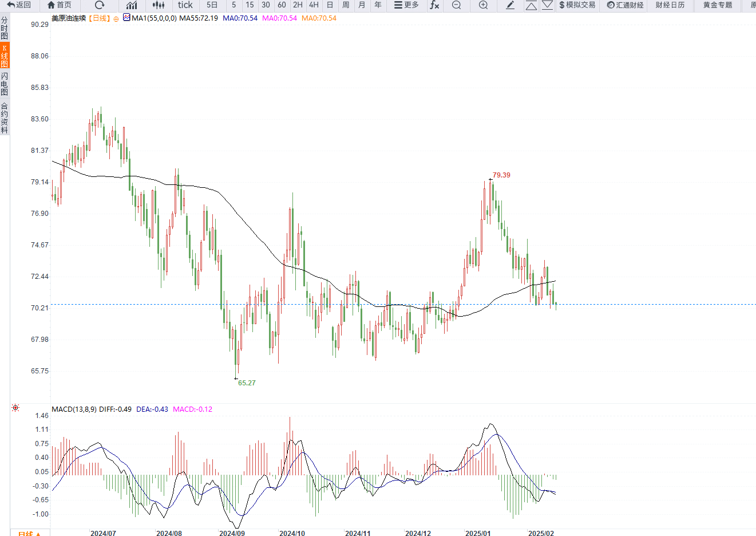Switch to the 60-minute period
756x536 pixels.
(x=282, y=5)
